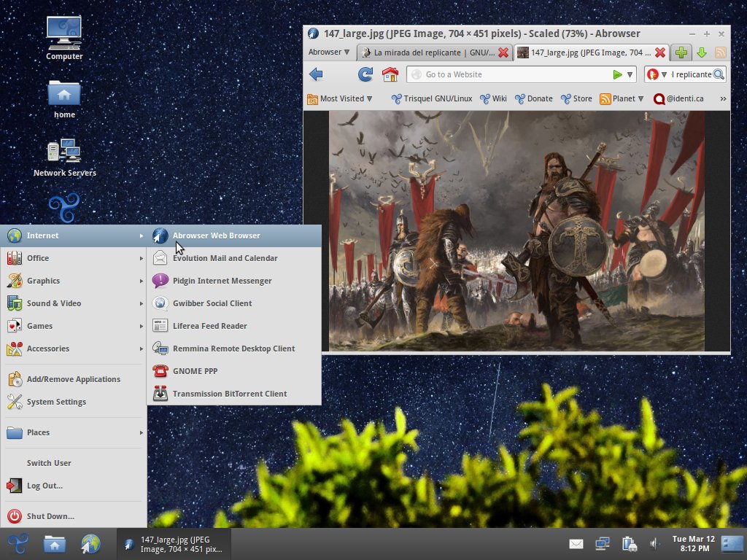Open the mail envelope indicator in the tray
Screen dimensions: 747x560
tap(576, 544)
